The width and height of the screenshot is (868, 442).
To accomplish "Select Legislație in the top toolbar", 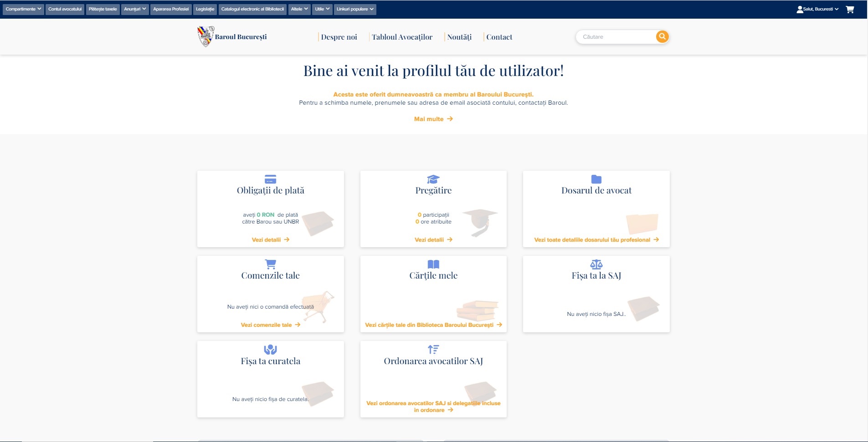I will (x=205, y=9).
